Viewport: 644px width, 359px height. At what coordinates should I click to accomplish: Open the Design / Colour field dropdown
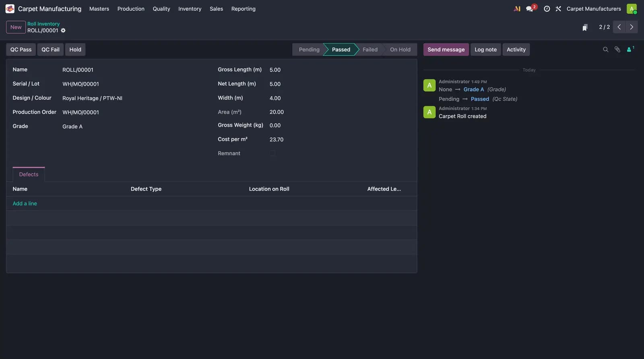135,98
